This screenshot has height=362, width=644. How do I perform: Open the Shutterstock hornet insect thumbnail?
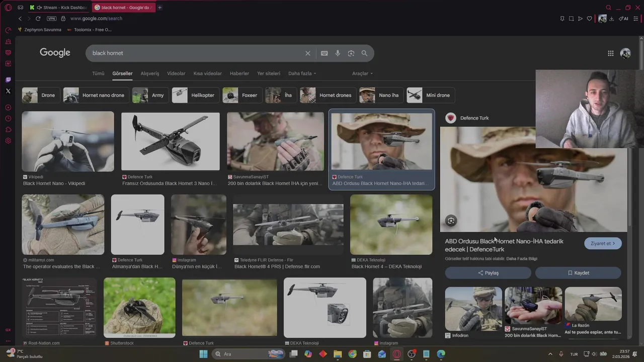click(x=139, y=308)
